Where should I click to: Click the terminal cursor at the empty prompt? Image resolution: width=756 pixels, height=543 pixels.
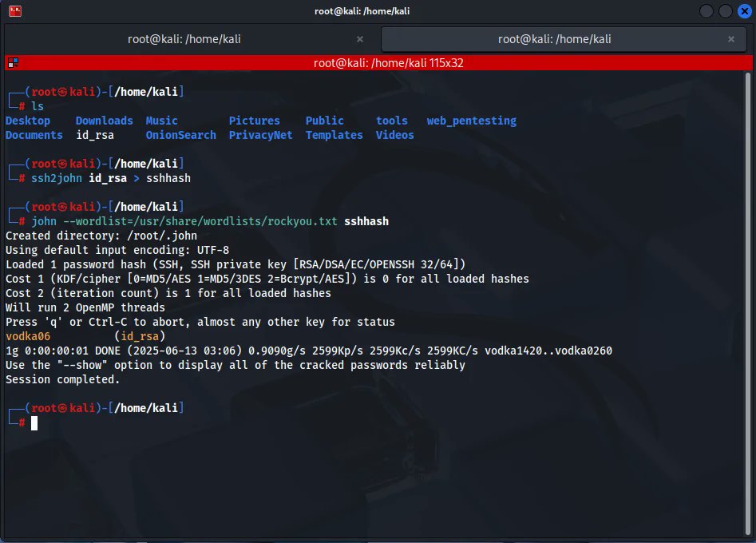(34, 423)
